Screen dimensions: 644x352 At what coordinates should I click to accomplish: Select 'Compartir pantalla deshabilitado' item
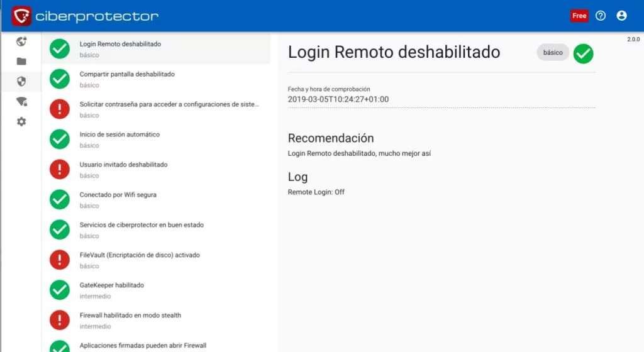[x=127, y=74]
